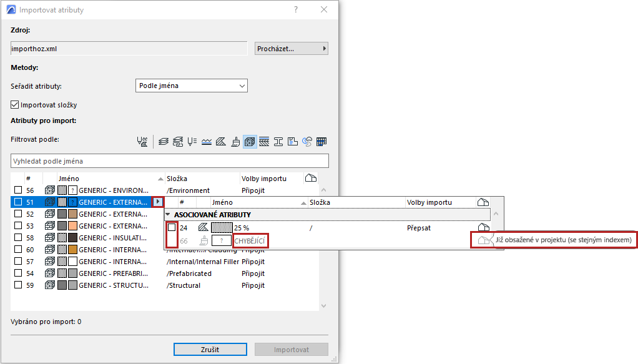Select attribute 60 GENERIC - INTERNA checkbox
This screenshot has height=364, width=638.
coord(18,249)
